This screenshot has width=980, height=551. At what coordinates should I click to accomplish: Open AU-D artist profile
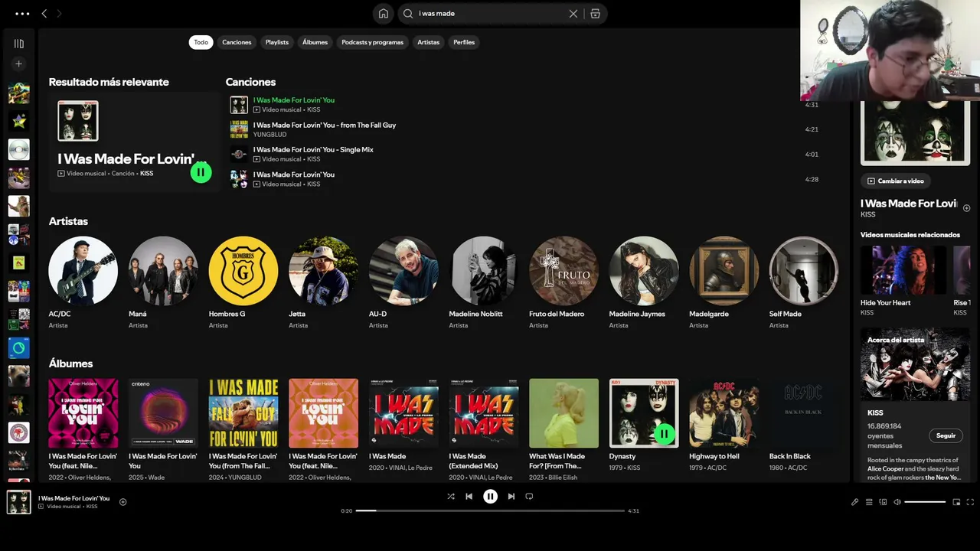tap(403, 271)
